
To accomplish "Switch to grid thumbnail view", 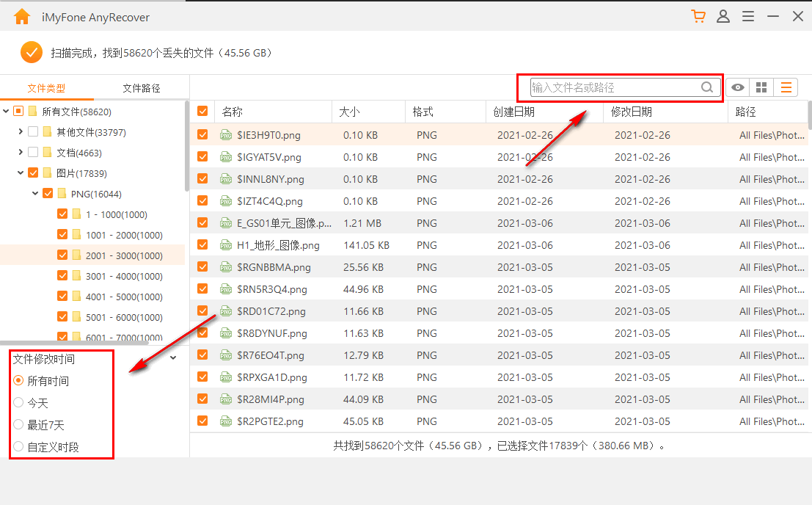I will 761,87.
